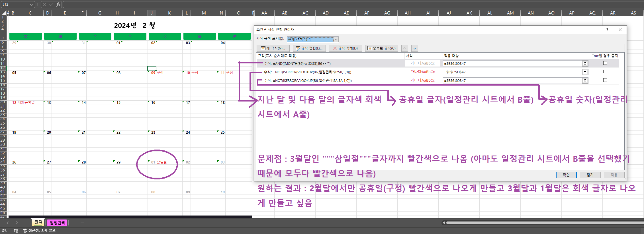Toggle stop-if-true checkbox for the MONTH rule
The image size is (644, 234).
605,63
